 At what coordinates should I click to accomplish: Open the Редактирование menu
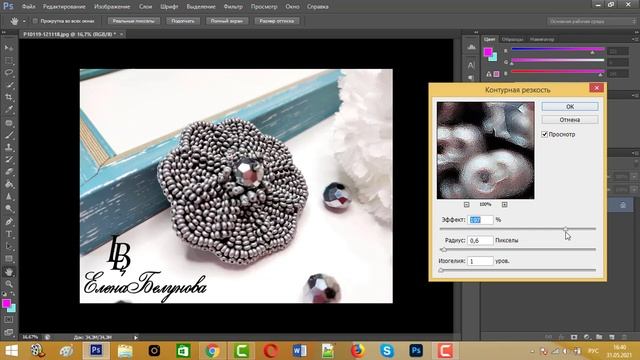coord(64,7)
